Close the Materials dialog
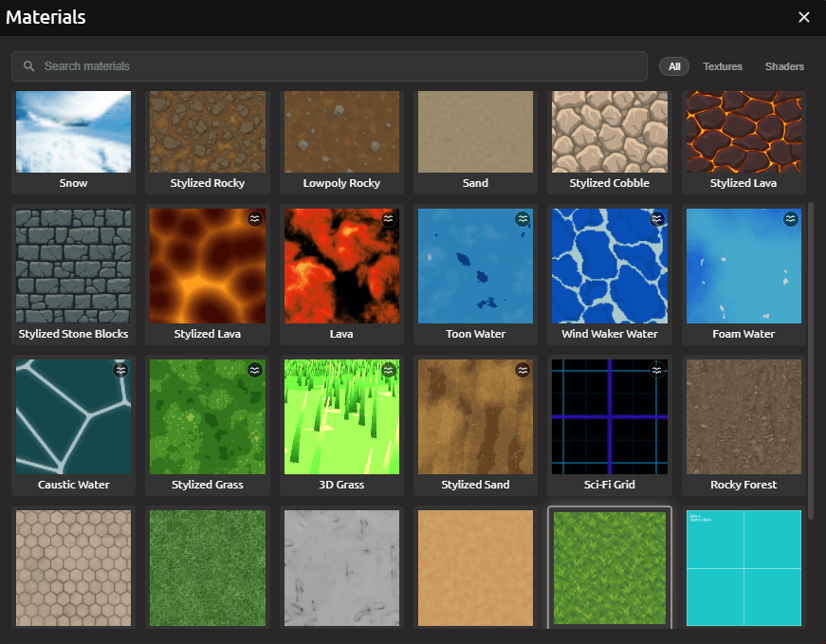826x644 pixels. 804,17
